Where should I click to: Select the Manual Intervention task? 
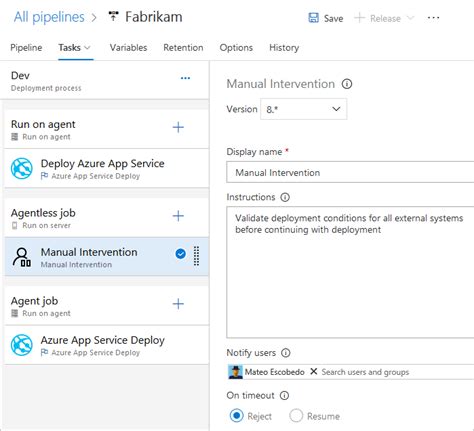[x=106, y=257]
